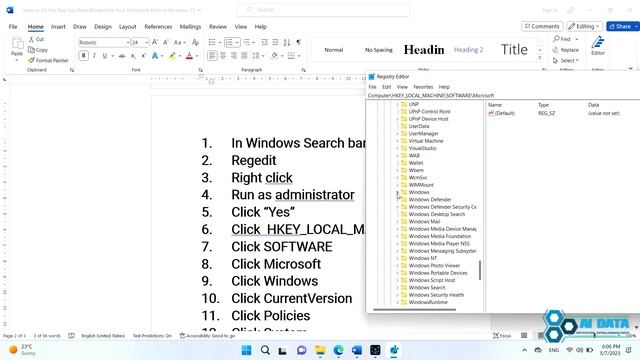Click the Word search box

(323, 10)
